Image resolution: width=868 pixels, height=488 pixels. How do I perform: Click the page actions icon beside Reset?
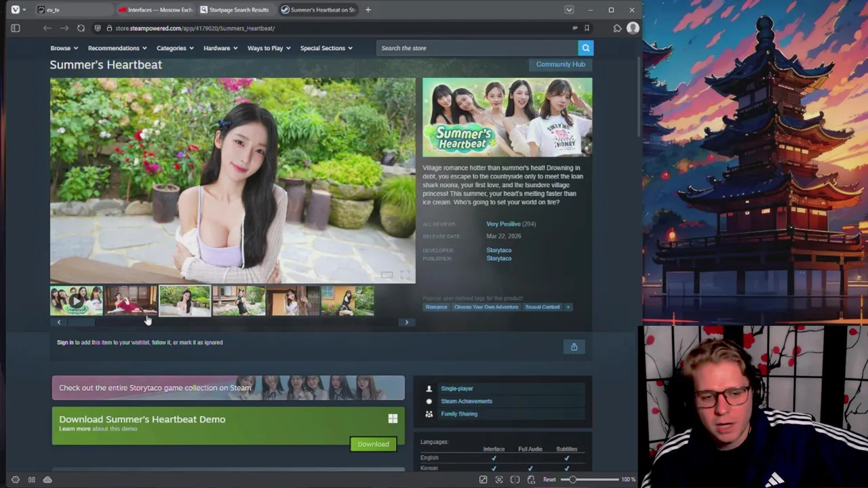coord(531,479)
